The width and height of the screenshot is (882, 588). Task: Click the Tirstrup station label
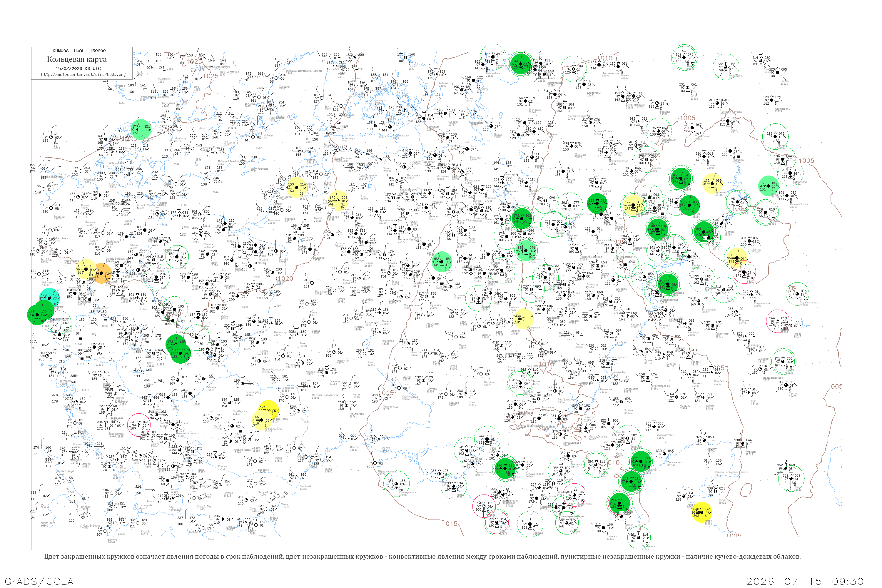[x=147, y=158]
